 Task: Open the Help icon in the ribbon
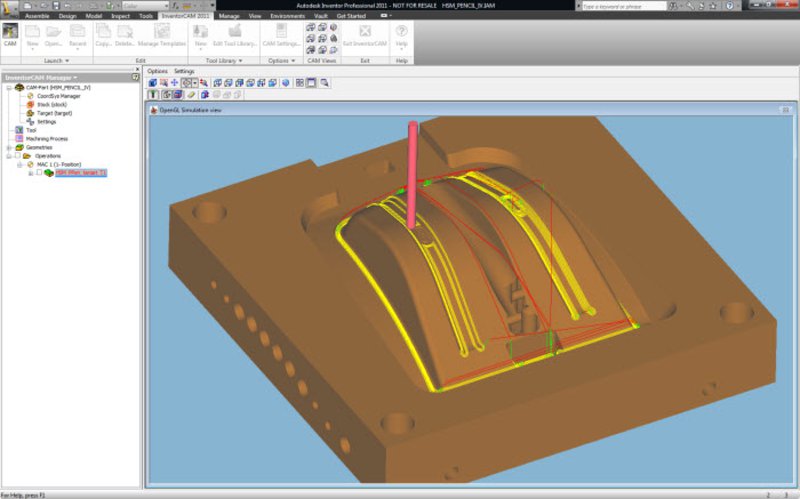point(401,32)
